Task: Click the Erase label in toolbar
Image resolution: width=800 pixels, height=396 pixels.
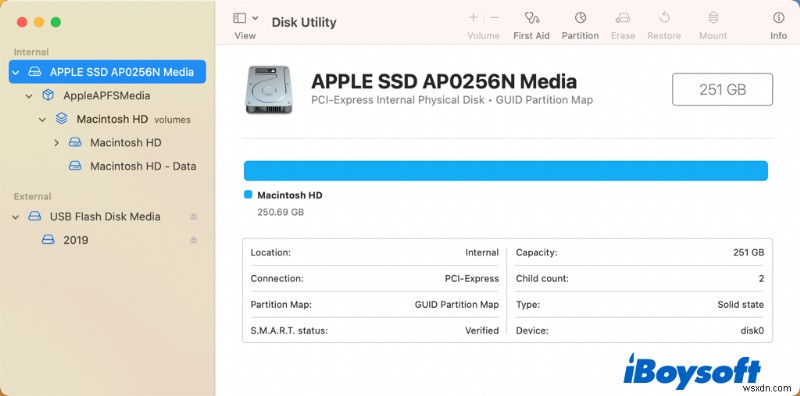Action: pos(623,36)
